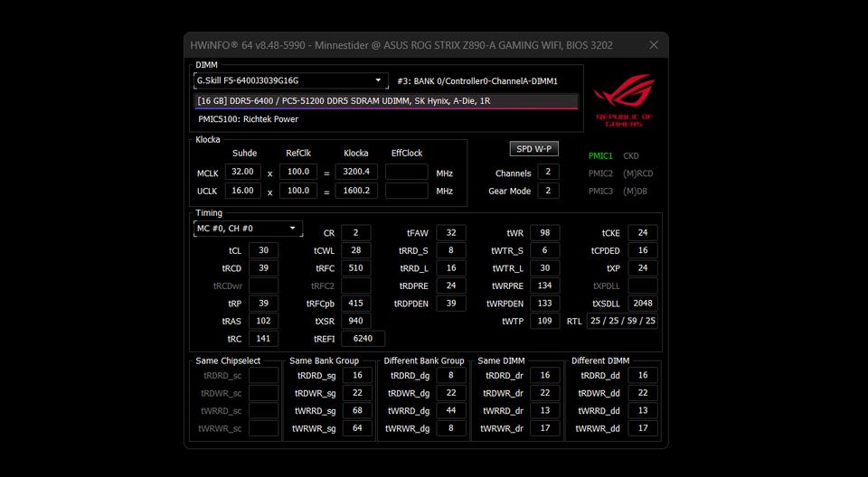868x477 pixels.
Task: Click the tWRRD_dg value 44
Action: [451, 410]
